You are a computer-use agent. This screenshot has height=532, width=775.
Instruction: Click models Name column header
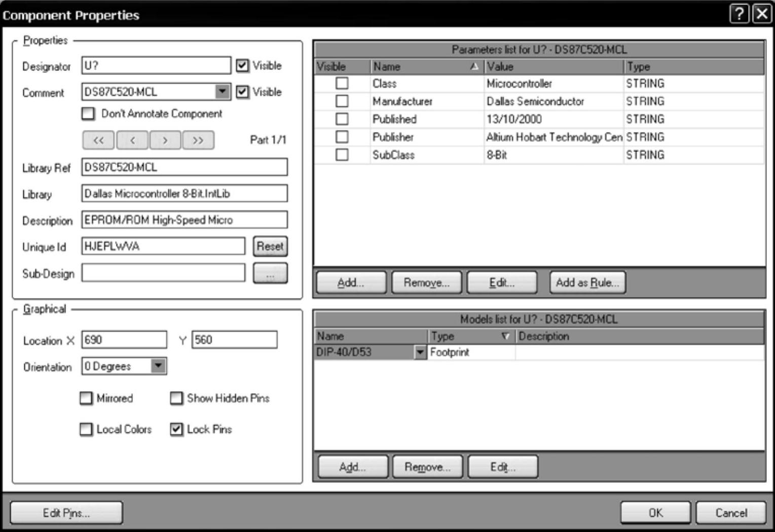371,336
